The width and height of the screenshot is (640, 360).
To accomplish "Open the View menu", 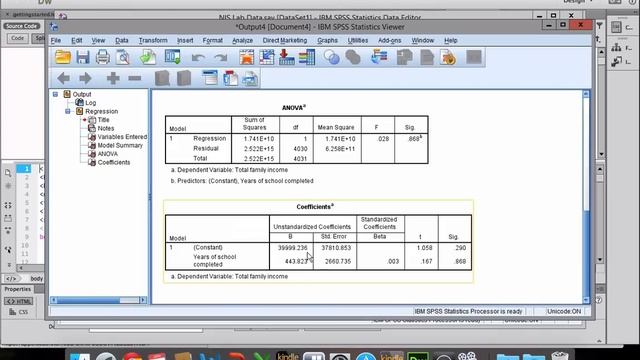I will (x=98, y=40).
